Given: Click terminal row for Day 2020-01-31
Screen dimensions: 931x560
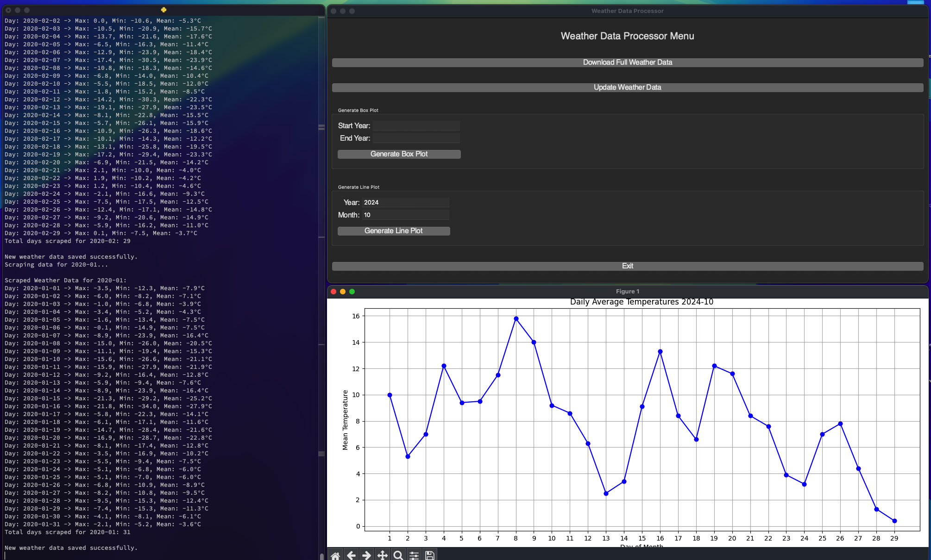Looking at the screenshot, I should tap(103, 524).
